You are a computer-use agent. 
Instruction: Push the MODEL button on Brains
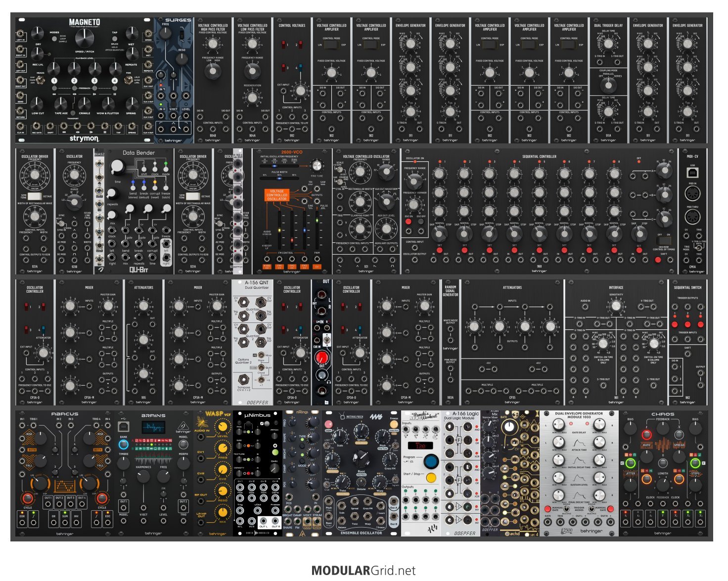[183, 444]
